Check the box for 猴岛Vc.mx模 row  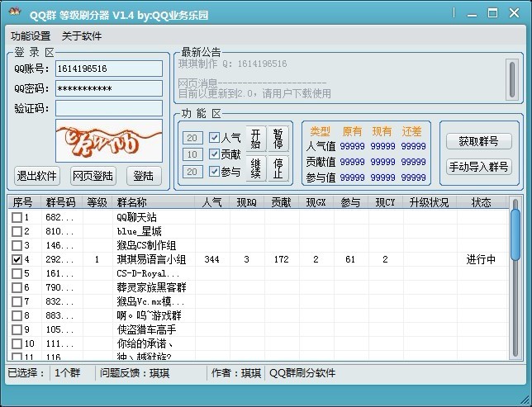click(x=17, y=302)
